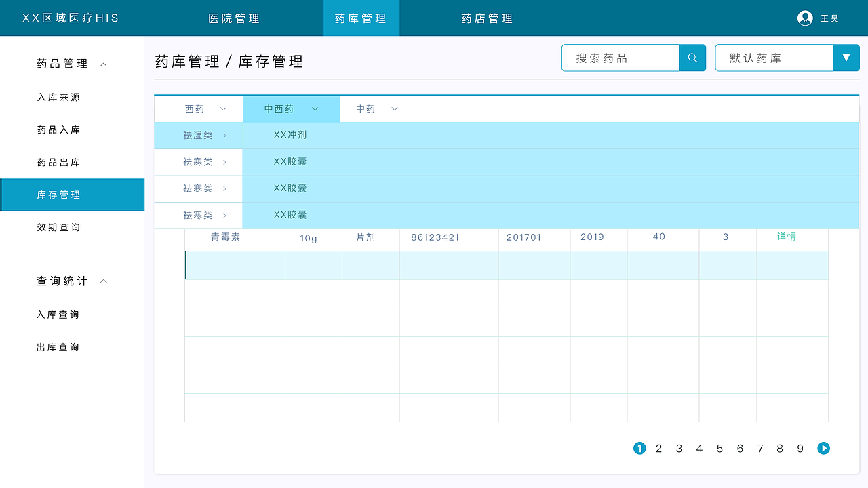Select XX冲剂 from the dropdown list
The image size is (868, 488).
point(290,135)
